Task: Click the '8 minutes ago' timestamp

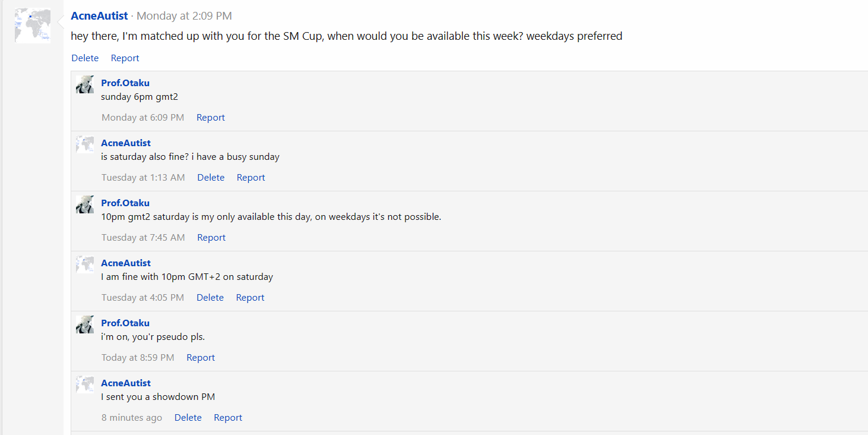Action: 132,417
